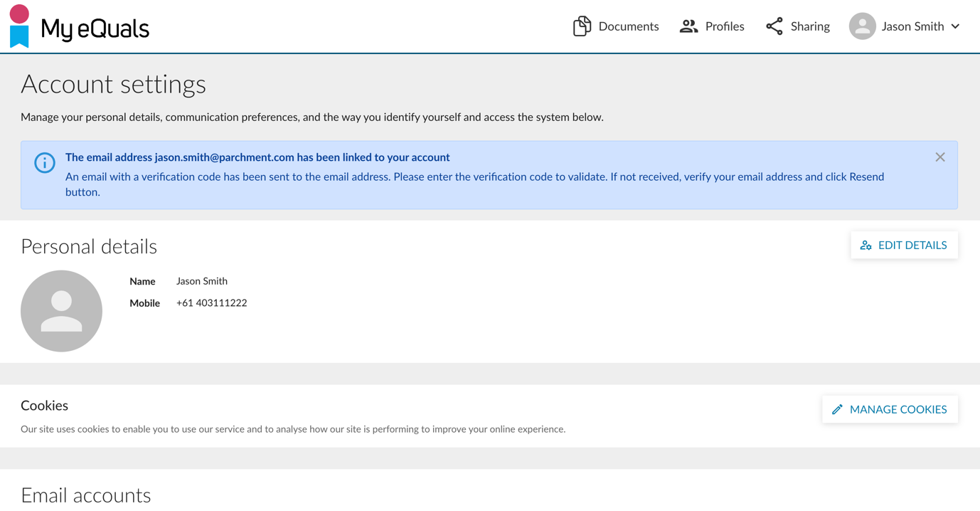
Task: Click the large profile picture placeholder
Action: coord(61,311)
